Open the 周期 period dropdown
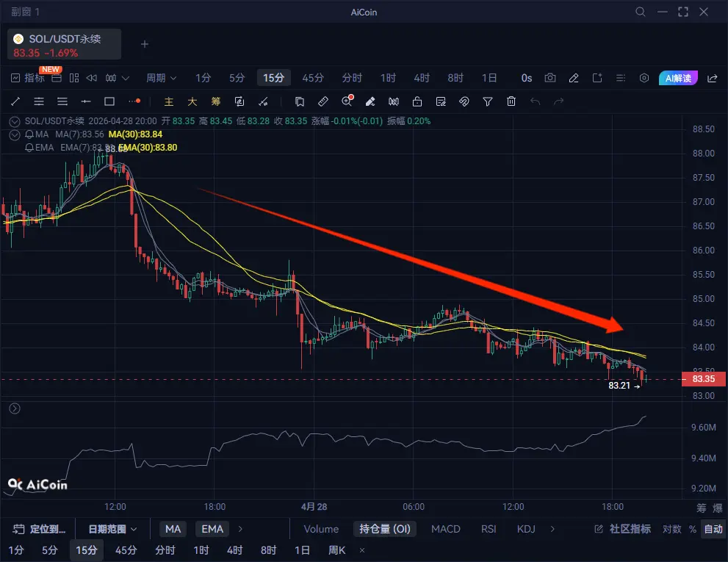This screenshot has height=562, width=728. (161, 78)
